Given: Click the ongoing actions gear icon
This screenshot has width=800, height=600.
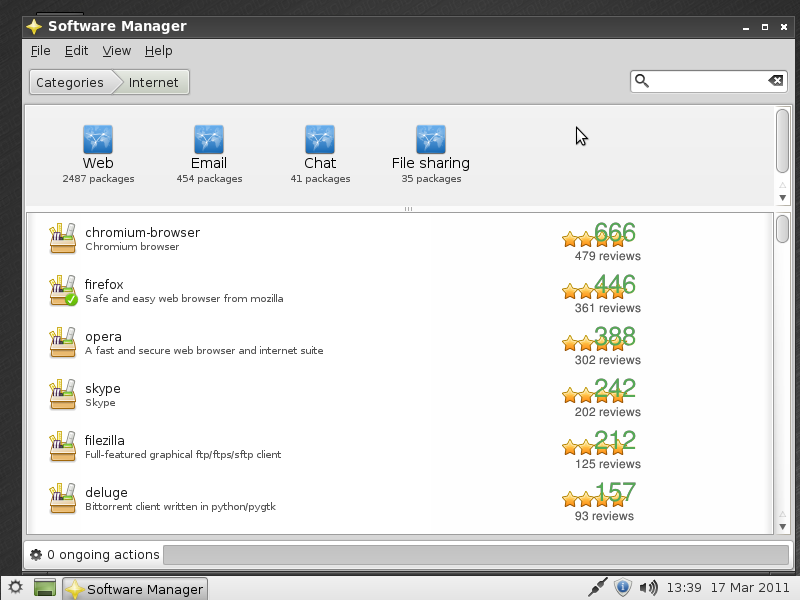Looking at the screenshot, I should coord(36,554).
